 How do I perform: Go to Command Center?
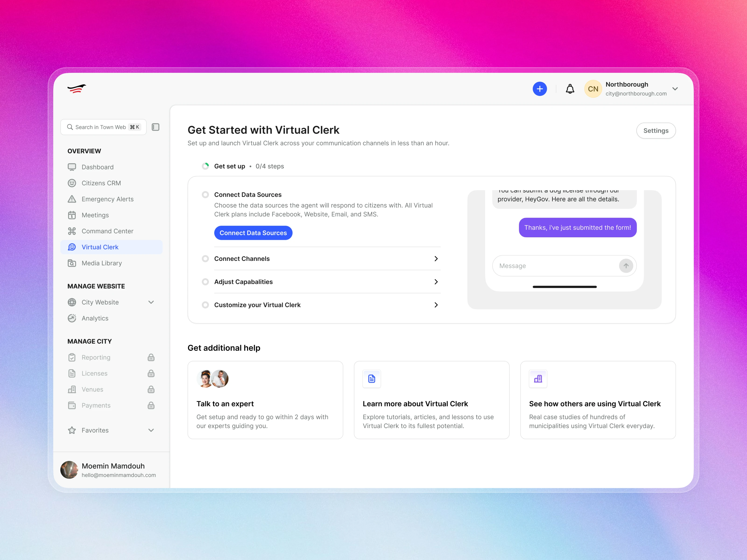point(107,231)
